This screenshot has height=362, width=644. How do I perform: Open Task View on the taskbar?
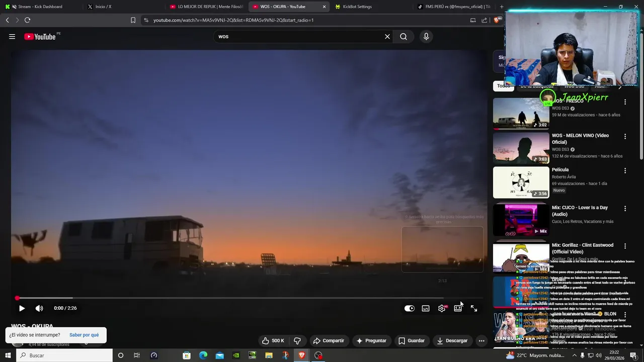136,355
